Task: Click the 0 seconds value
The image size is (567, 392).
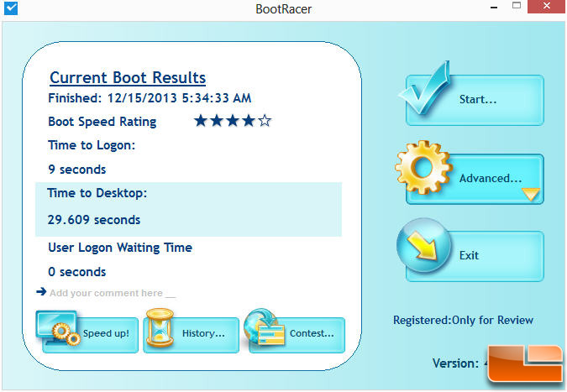Action: click(x=77, y=272)
